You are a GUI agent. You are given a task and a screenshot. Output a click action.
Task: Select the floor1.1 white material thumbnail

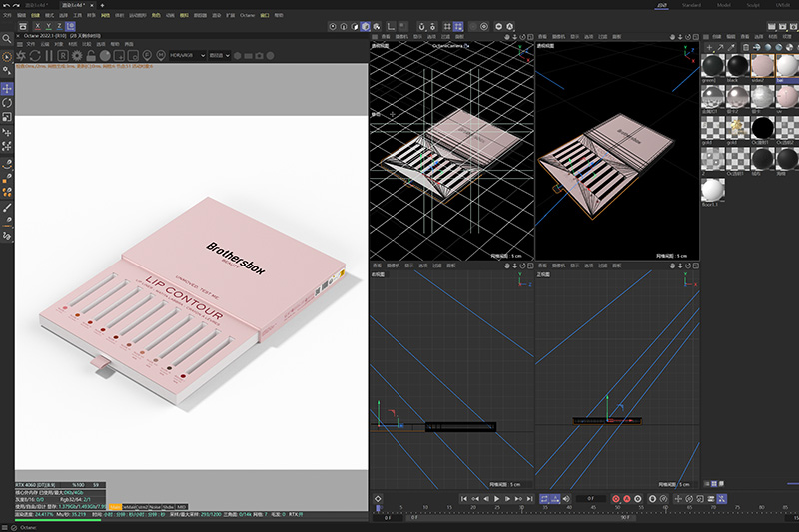(x=713, y=190)
